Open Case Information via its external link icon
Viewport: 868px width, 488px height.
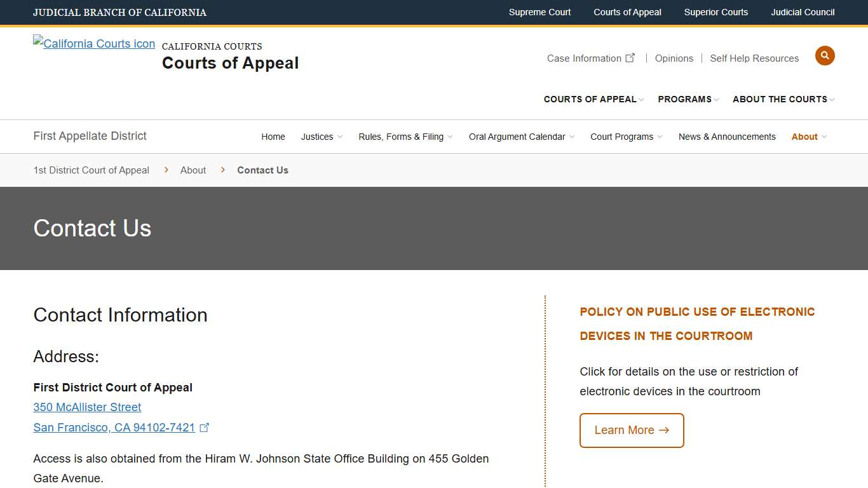(x=630, y=57)
